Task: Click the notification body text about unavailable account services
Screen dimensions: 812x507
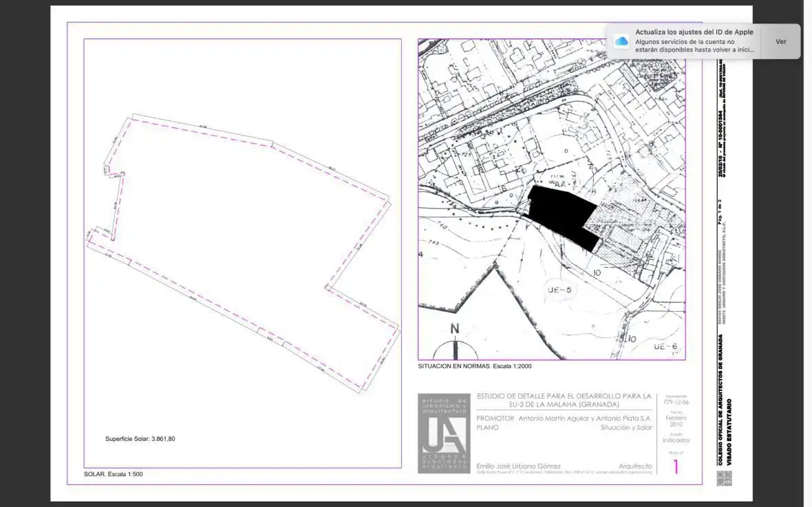Action: pos(694,45)
